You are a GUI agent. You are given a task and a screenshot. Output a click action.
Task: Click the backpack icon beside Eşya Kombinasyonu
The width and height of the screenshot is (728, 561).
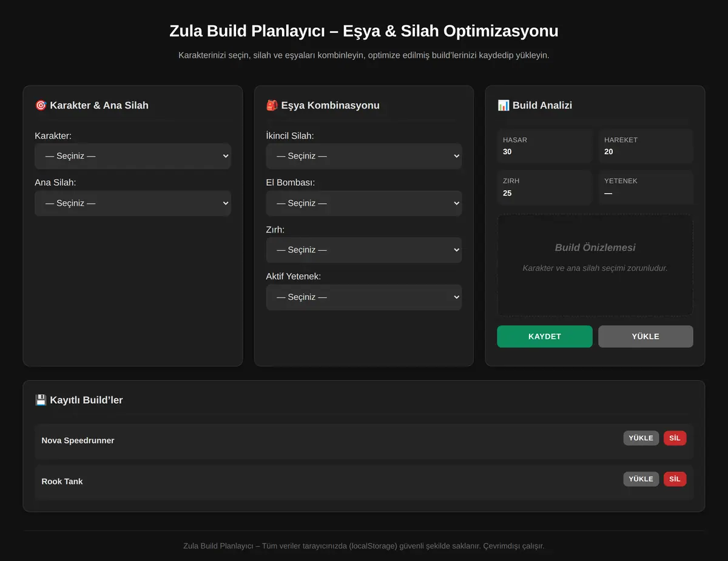(x=272, y=105)
